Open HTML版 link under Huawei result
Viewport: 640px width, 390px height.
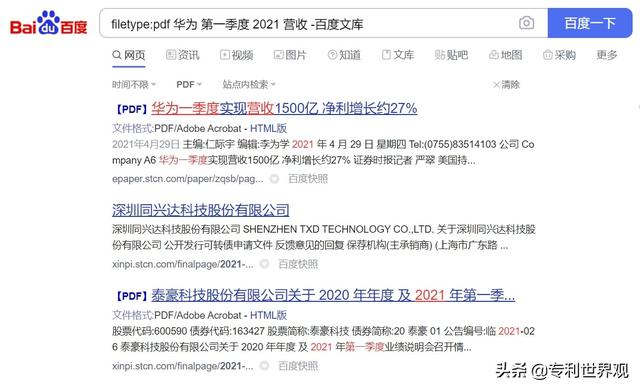point(268,128)
